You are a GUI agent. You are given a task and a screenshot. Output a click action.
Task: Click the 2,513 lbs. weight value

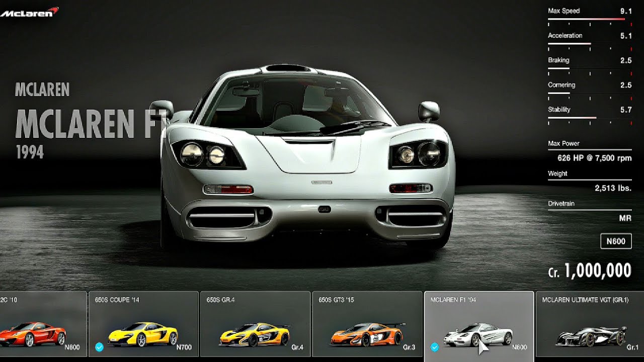pos(613,189)
